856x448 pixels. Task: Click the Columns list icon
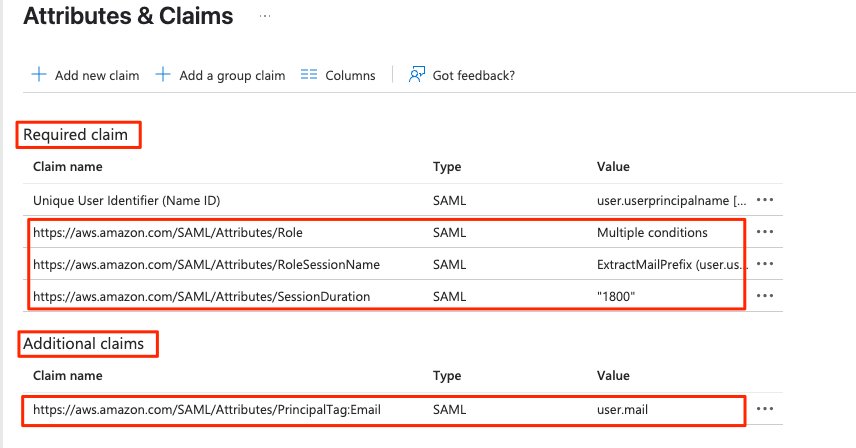[308, 74]
